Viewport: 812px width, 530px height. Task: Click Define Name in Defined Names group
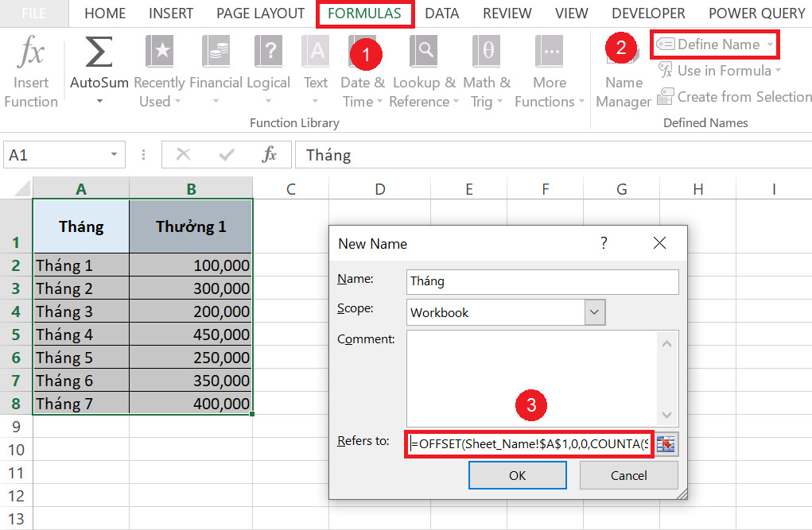(713, 44)
